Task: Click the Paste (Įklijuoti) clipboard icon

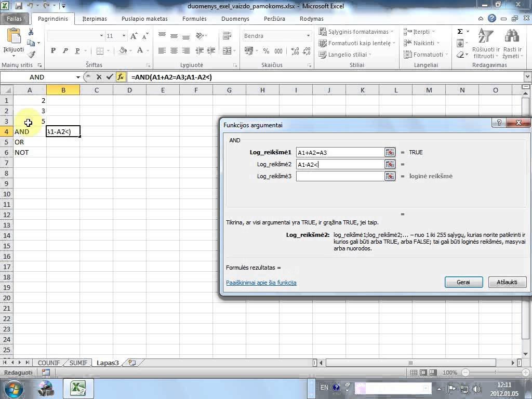Action: (14, 36)
